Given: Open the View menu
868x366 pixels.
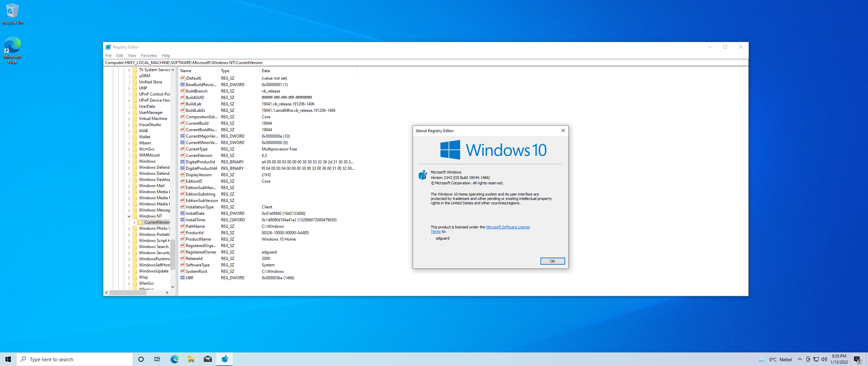Looking at the screenshot, I should [x=132, y=56].
